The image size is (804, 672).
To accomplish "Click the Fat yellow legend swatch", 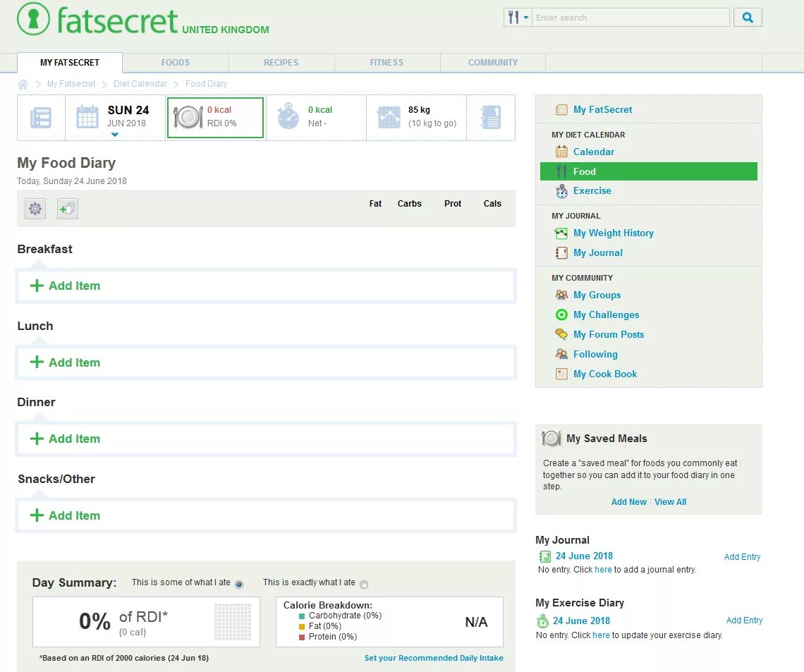I will click(302, 626).
